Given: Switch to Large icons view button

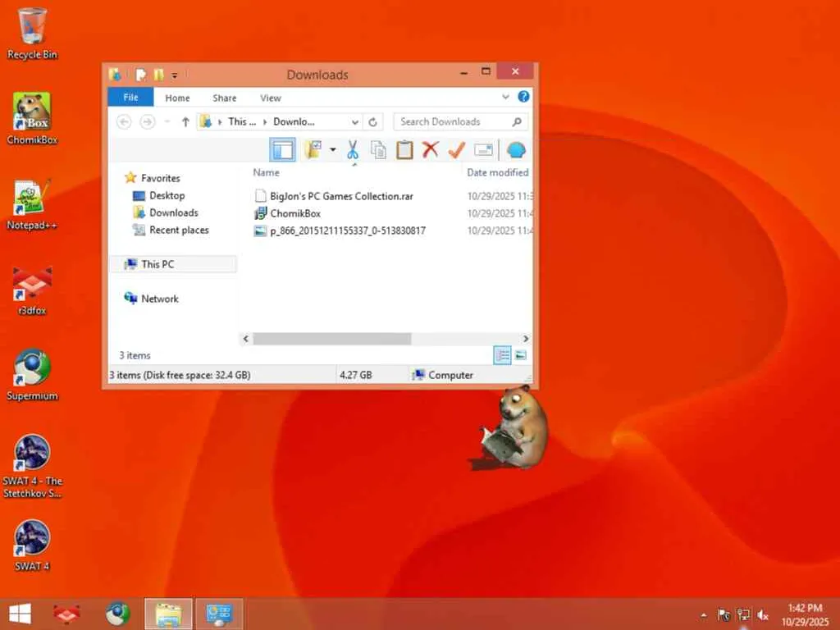Looking at the screenshot, I should point(520,355).
